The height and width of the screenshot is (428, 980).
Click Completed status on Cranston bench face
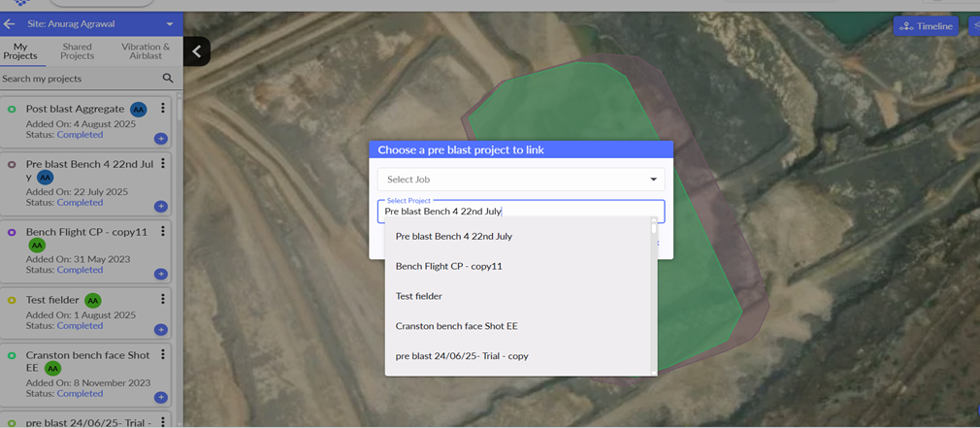pyautogui.click(x=80, y=394)
